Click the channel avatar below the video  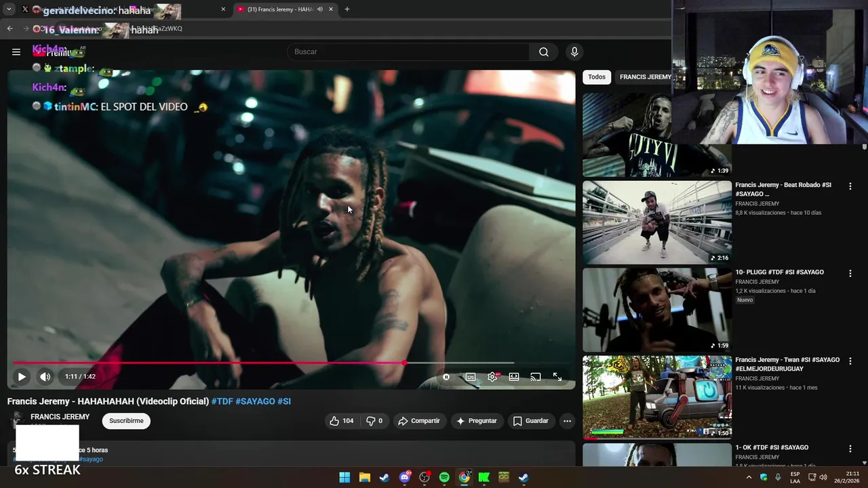tap(17, 420)
